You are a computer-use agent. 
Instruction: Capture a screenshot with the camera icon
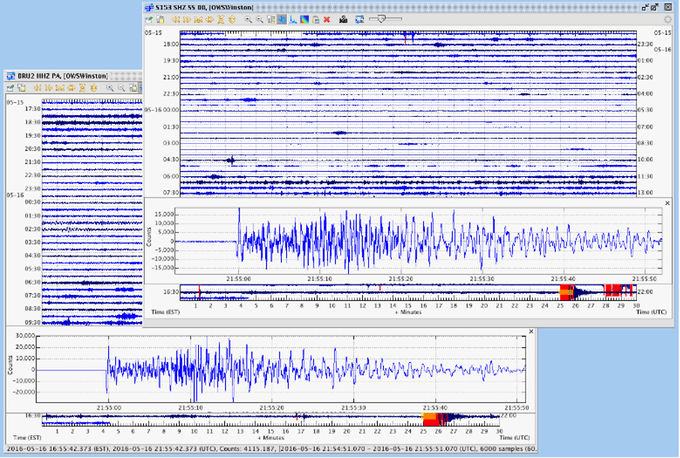pyautogui.click(x=343, y=19)
